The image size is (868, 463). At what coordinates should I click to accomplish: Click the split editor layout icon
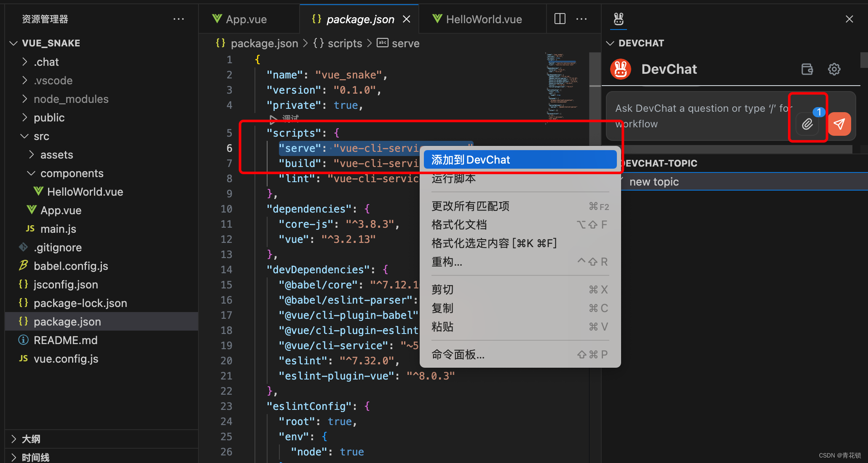(560, 19)
